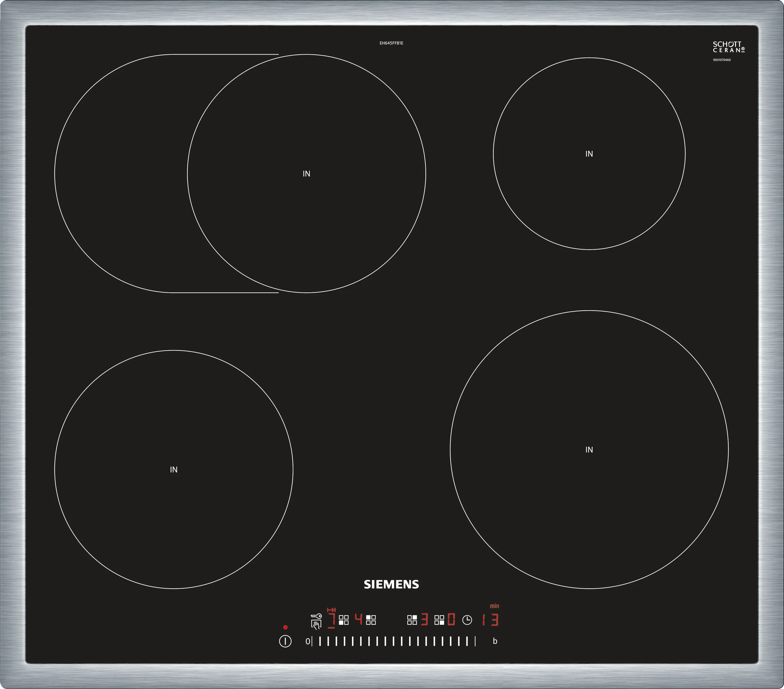This screenshot has width=784, height=689.
Task: Select the front-left cooking zone icon
Action: pos(344,620)
